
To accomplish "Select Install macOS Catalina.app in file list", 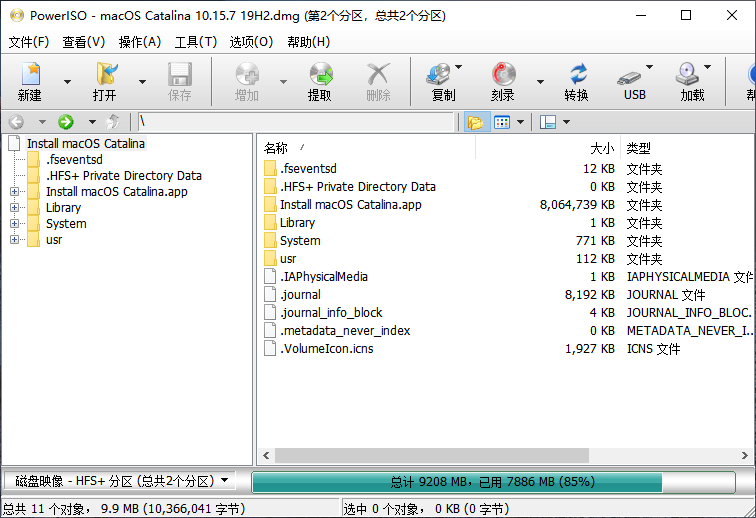I will [x=351, y=204].
